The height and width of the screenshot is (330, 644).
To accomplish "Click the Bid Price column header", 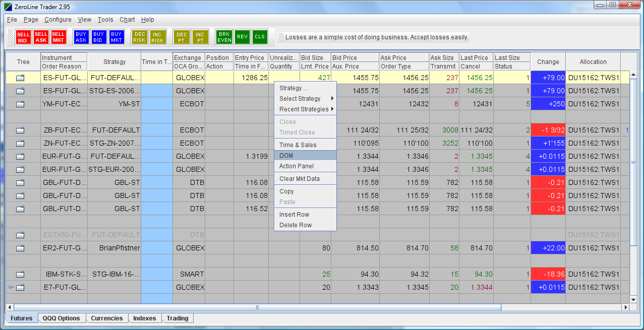I will click(x=355, y=57).
